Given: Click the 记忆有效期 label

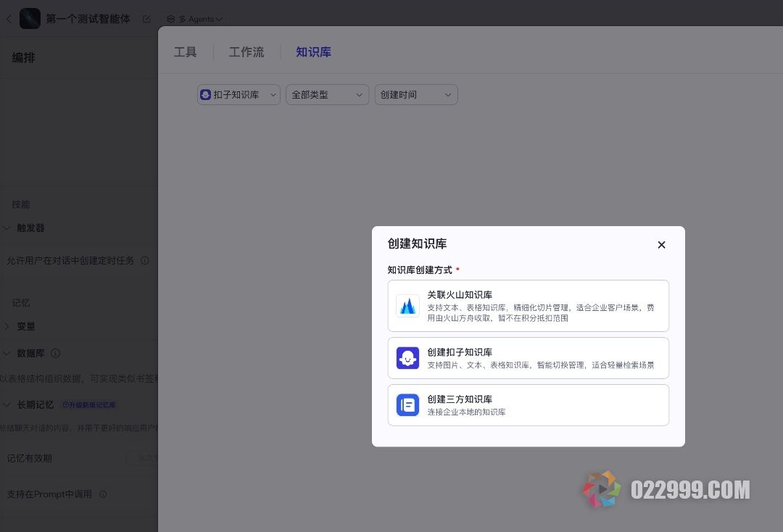Looking at the screenshot, I should click(30, 458).
